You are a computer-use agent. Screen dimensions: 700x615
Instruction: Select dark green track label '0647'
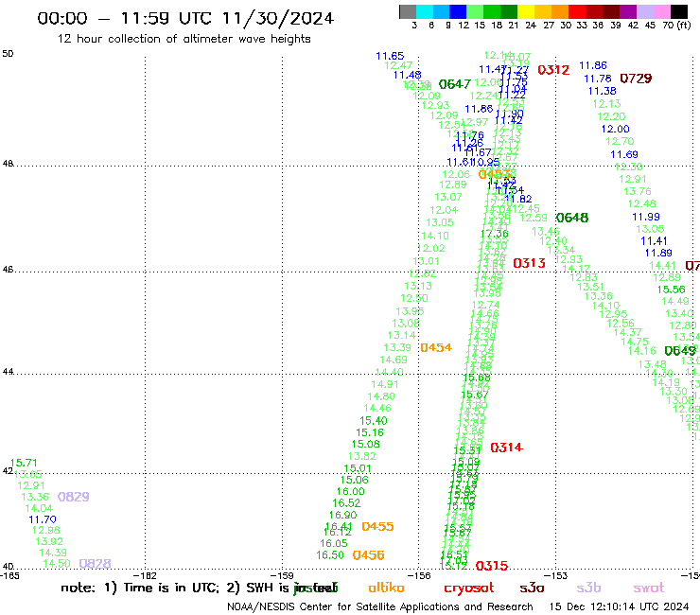454,84
